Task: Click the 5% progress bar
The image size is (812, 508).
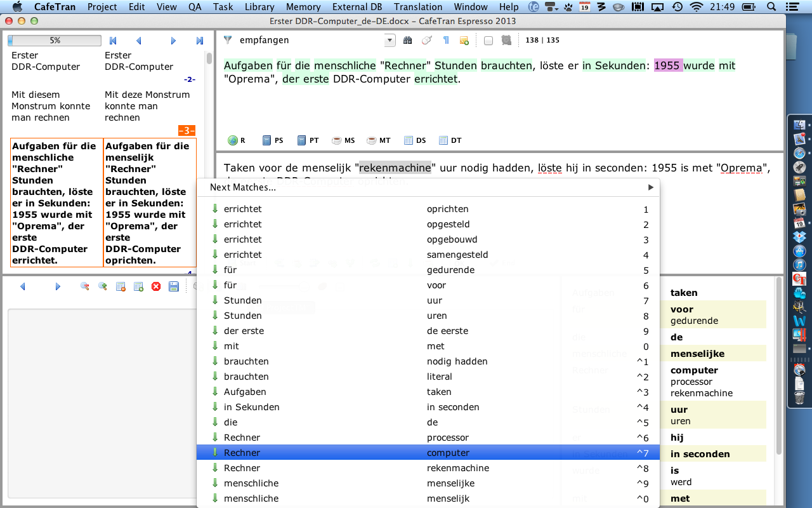Action: 55,41
